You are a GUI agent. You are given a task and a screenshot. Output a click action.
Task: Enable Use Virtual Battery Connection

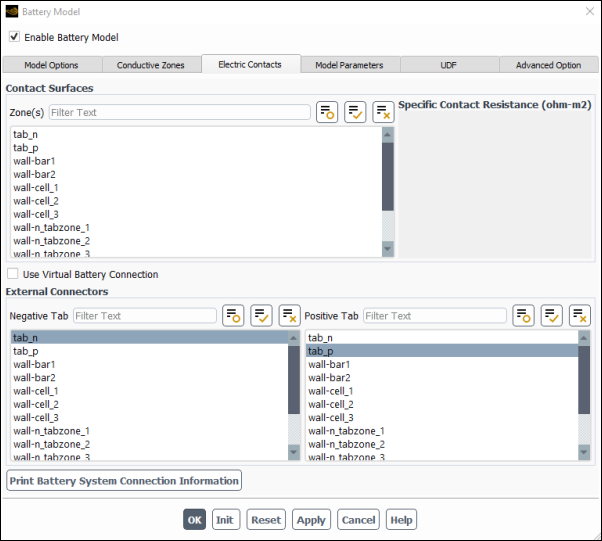click(x=13, y=274)
